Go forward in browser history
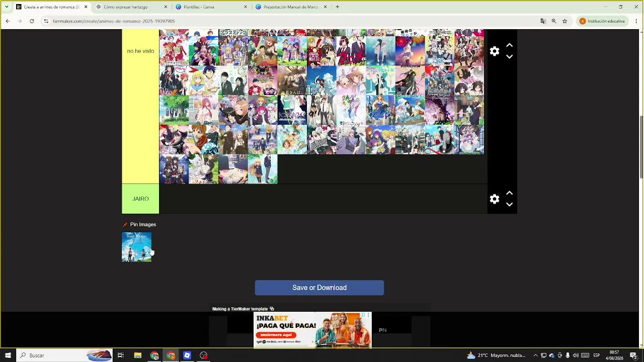644x362 pixels. click(20, 21)
